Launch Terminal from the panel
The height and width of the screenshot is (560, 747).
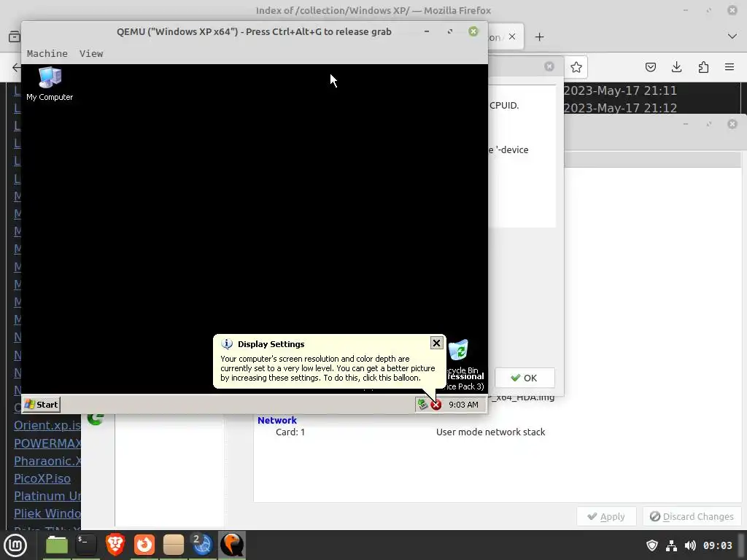86,545
